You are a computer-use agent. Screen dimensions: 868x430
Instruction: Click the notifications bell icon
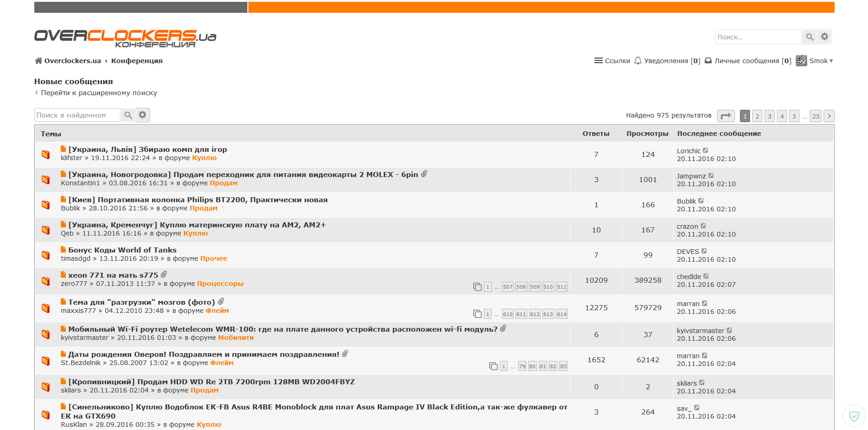[x=638, y=60]
